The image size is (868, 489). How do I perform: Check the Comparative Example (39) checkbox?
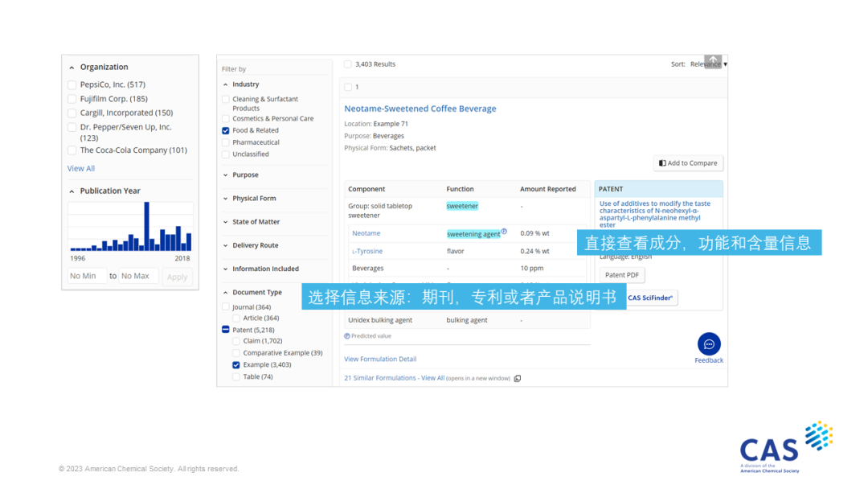pyautogui.click(x=236, y=353)
